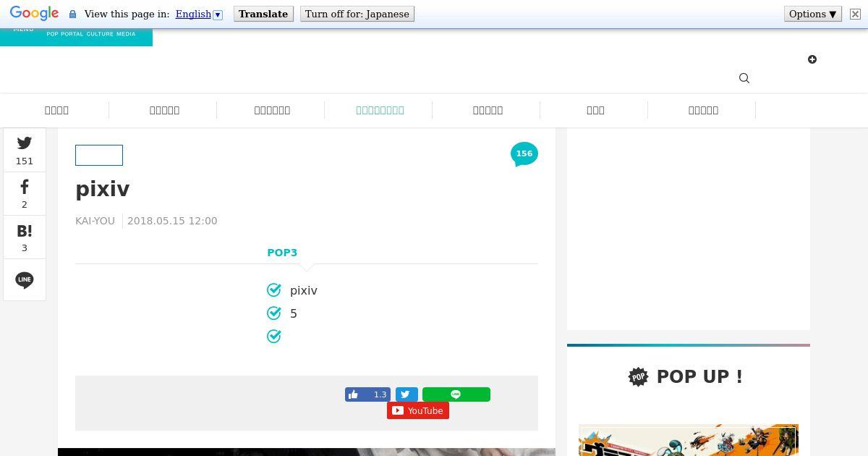Share on Twitter from left sidebar
Image resolution: width=868 pixels, height=456 pixels.
[25, 150]
